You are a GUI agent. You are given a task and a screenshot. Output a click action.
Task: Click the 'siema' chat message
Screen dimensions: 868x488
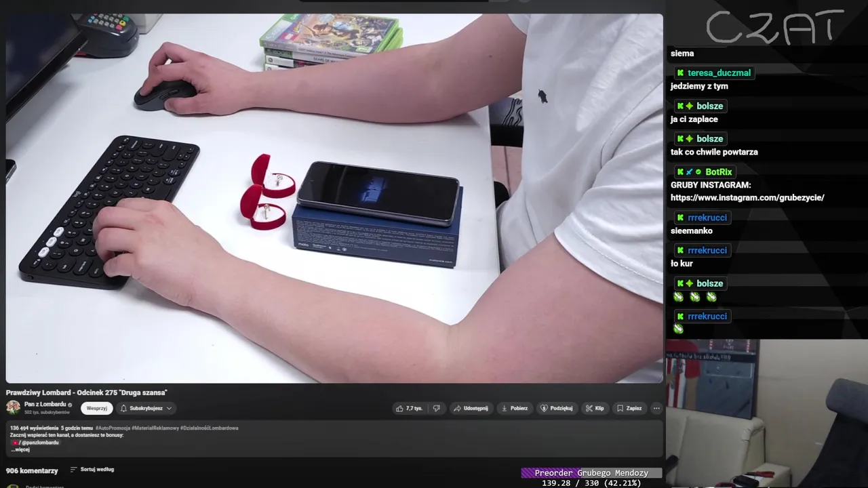[x=682, y=54]
